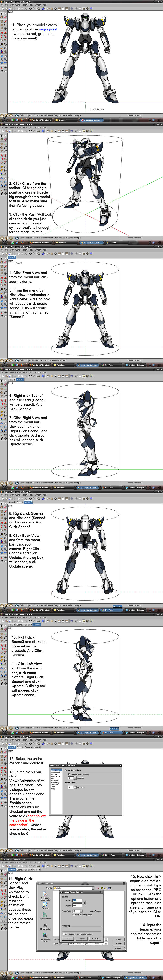
Task: Click the Model Info icon in SpinAnim toolbar
Action: click(x=43, y=866)
